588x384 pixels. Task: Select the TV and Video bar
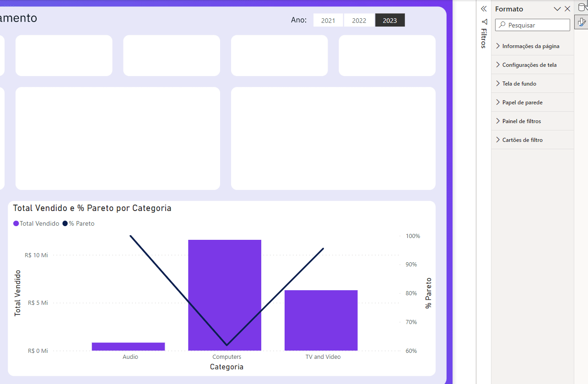click(x=321, y=320)
